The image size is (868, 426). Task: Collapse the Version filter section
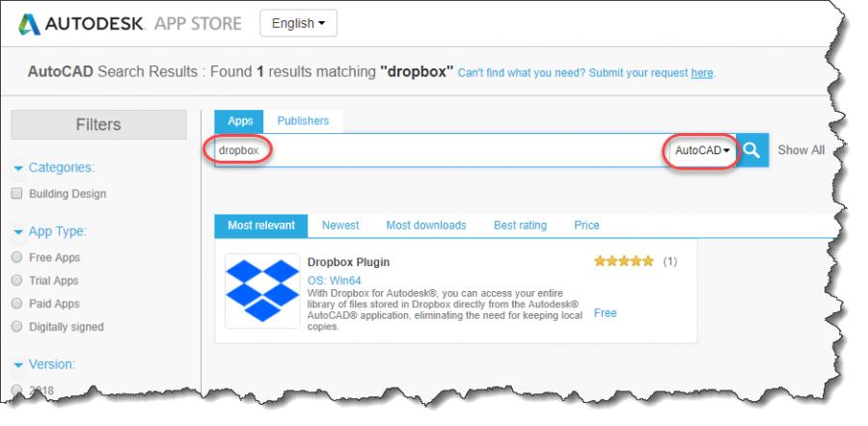pos(18,364)
